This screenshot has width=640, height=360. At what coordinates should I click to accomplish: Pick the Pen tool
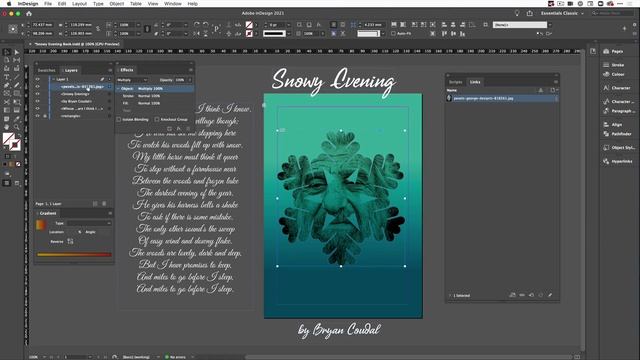[x=7, y=85]
